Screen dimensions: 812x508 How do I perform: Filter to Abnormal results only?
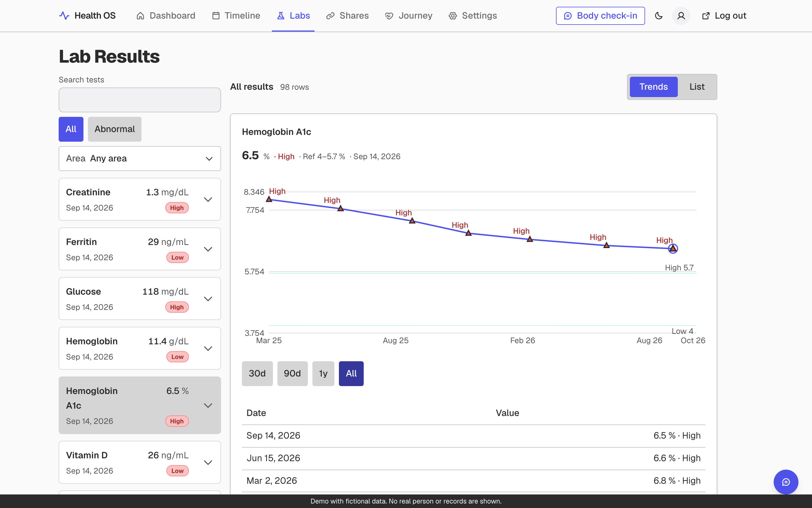[x=114, y=129]
